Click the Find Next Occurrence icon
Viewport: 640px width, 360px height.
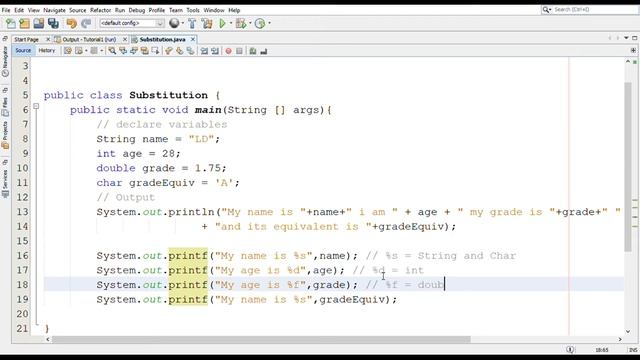pos(133,51)
